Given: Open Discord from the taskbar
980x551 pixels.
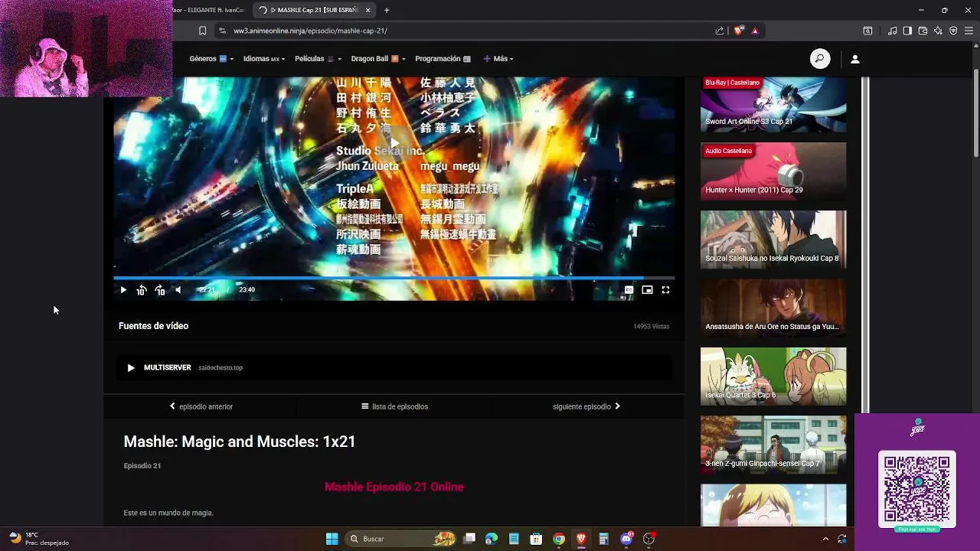Looking at the screenshot, I should tap(626, 539).
